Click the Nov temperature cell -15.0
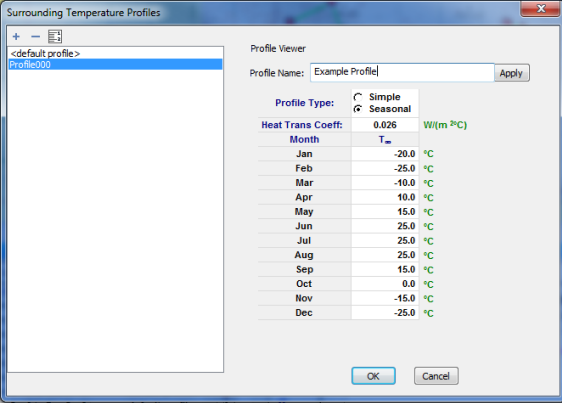This screenshot has height=403, width=562. point(385,298)
